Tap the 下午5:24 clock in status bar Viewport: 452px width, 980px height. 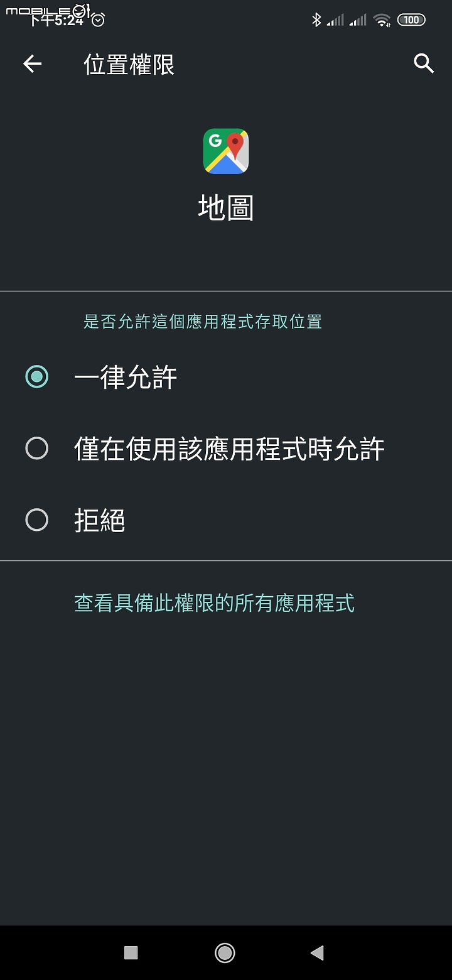click(56, 20)
